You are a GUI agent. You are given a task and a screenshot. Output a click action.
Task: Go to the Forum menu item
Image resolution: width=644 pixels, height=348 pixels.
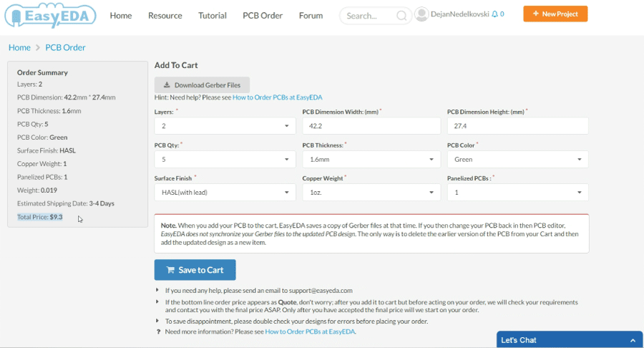[311, 16]
